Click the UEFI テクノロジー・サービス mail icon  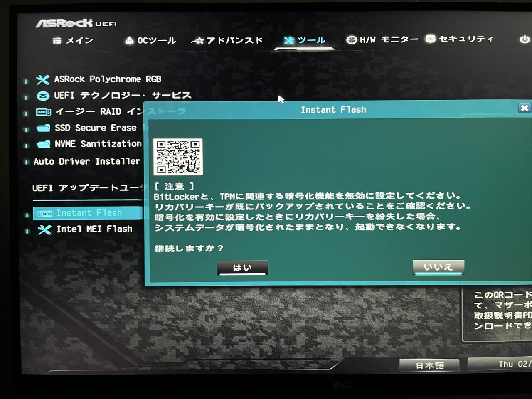tap(43, 96)
